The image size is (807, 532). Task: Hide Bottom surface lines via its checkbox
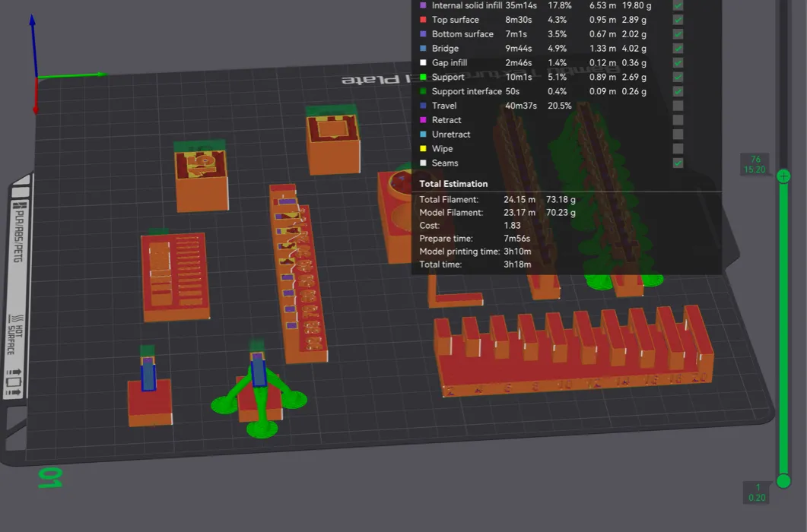tap(678, 34)
